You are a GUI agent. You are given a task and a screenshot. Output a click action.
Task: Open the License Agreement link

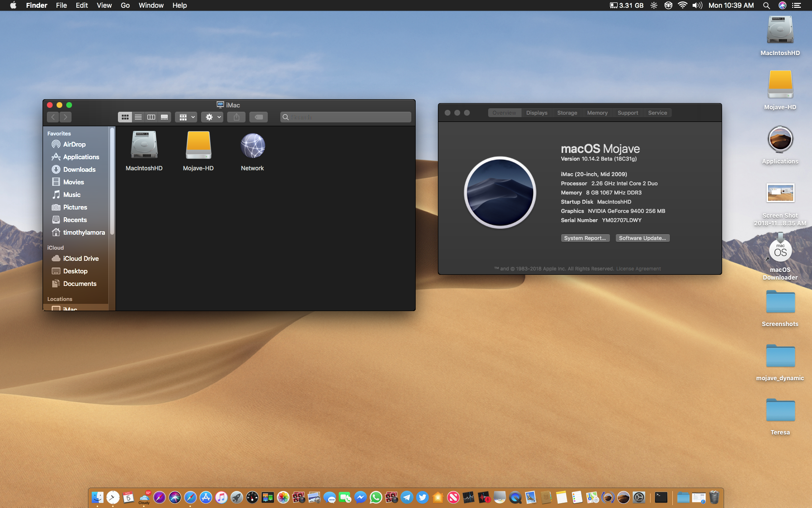pyautogui.click(x=638, y=269)
